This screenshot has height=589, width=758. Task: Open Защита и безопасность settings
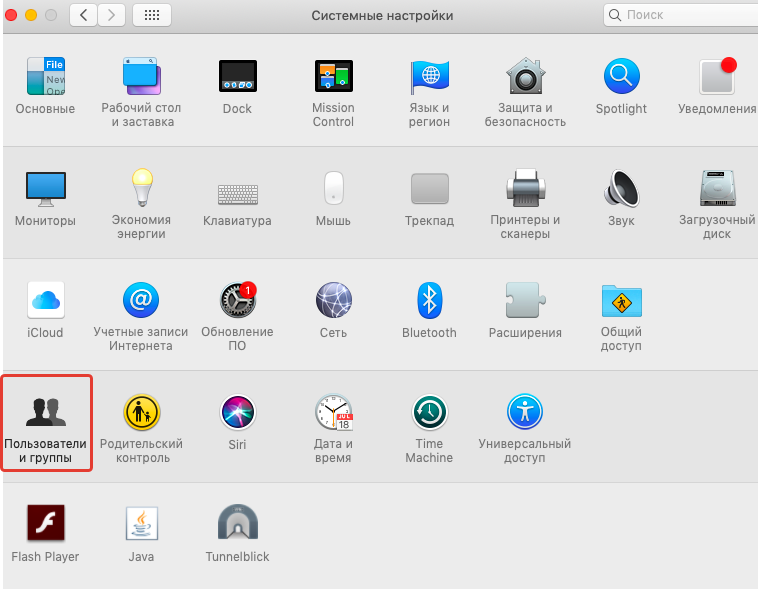click(525, 76)
